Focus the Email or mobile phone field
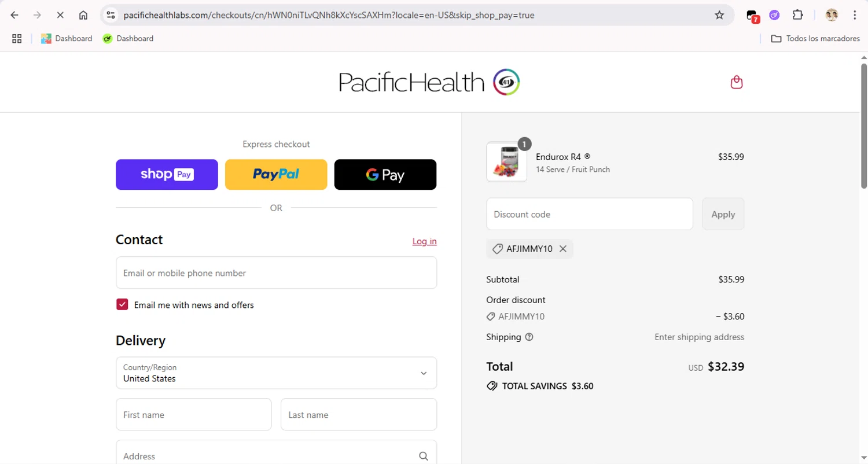 276,273
